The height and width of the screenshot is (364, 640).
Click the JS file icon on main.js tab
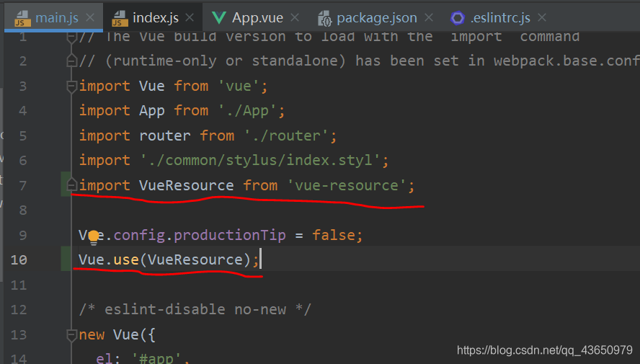[23, 18]
